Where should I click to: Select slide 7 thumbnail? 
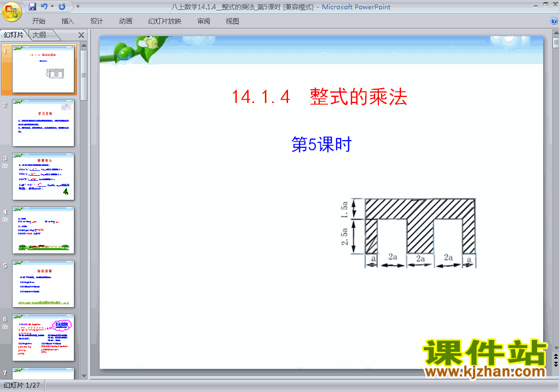43,373
